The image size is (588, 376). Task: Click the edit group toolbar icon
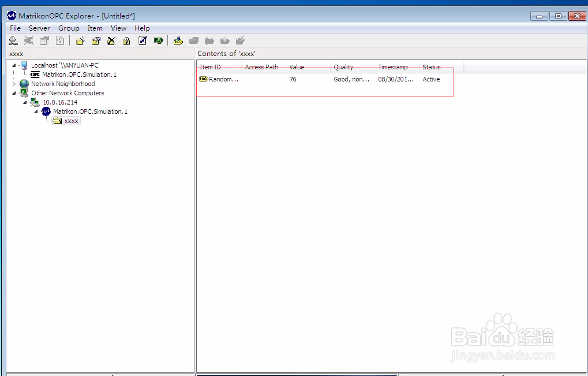142,40
